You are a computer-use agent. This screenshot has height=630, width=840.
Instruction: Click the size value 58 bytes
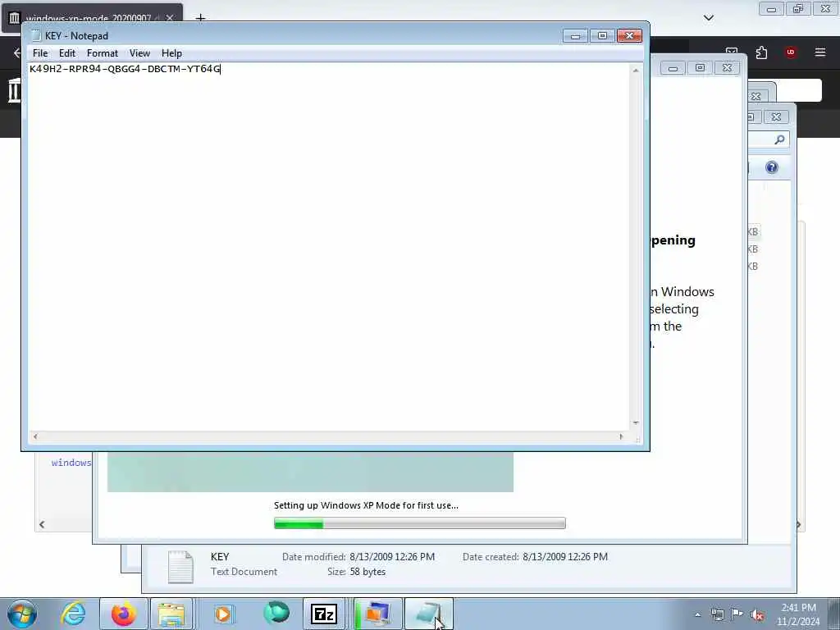coord(367,572)
